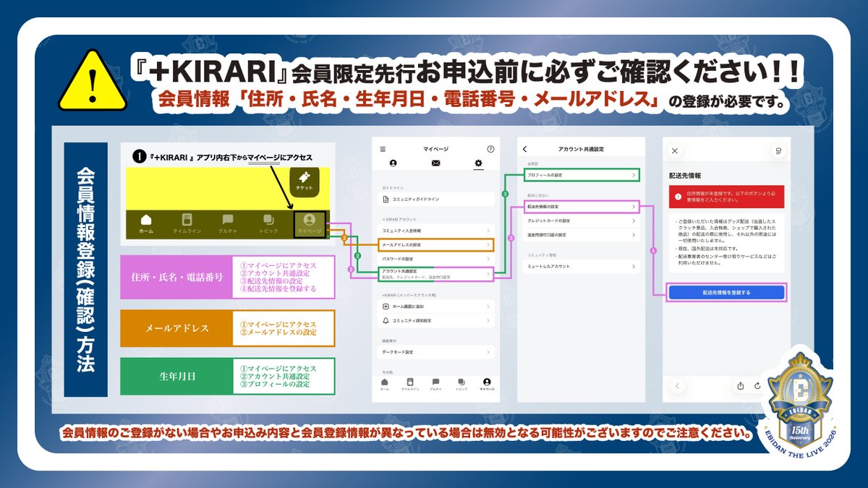This screenshot has height=488, width=868.
Task: Expand クレジットカードの設定 row chevron
Action: (634, 221)
